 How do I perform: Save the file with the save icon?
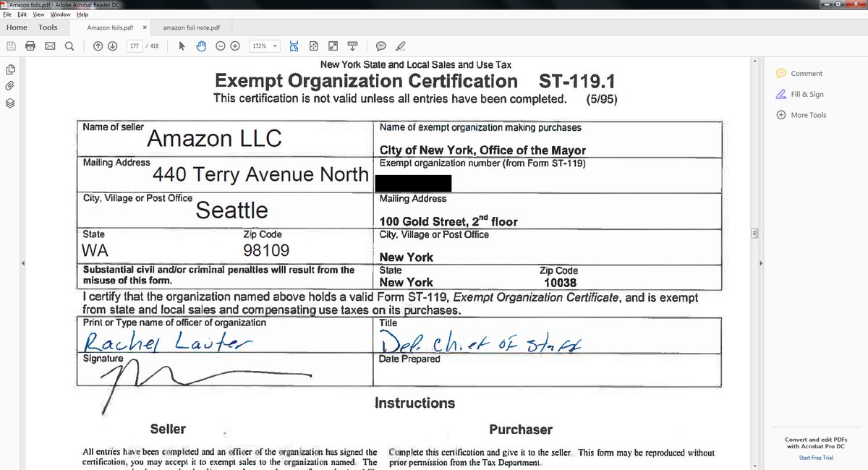click(10, 46)
